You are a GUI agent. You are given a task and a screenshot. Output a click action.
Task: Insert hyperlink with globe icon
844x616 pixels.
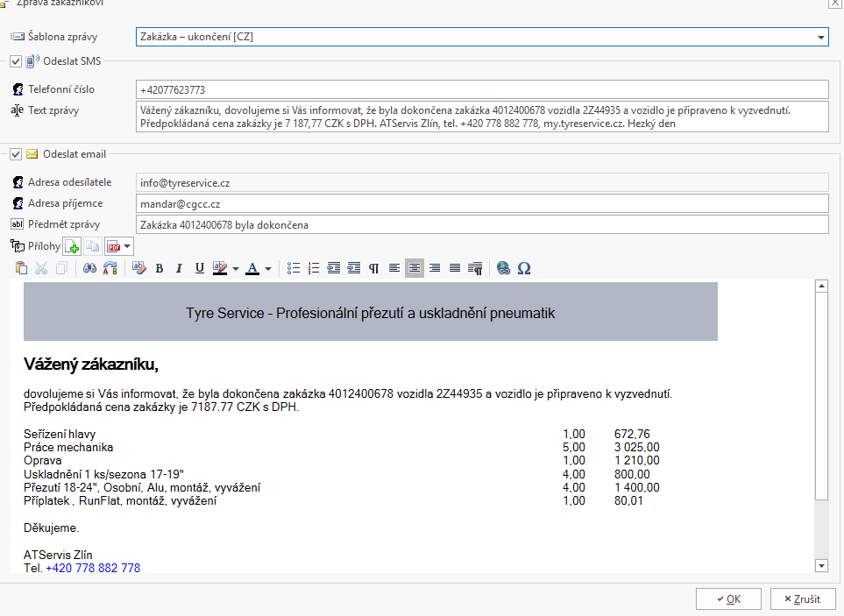tap(503, 268)
